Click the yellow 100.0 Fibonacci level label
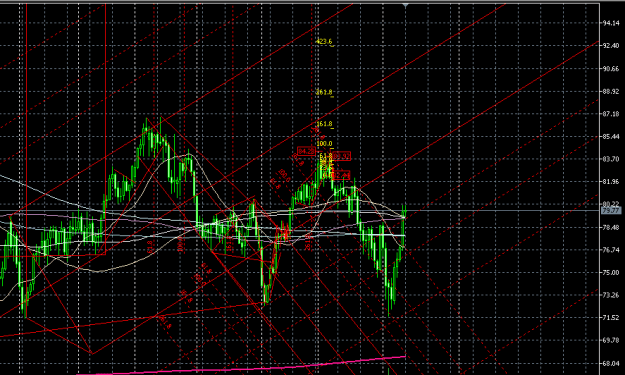 [324, 144]
